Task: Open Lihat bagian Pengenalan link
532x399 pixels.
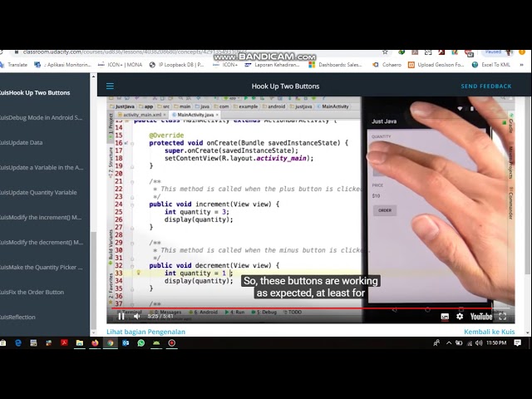Action: (146, 332)
